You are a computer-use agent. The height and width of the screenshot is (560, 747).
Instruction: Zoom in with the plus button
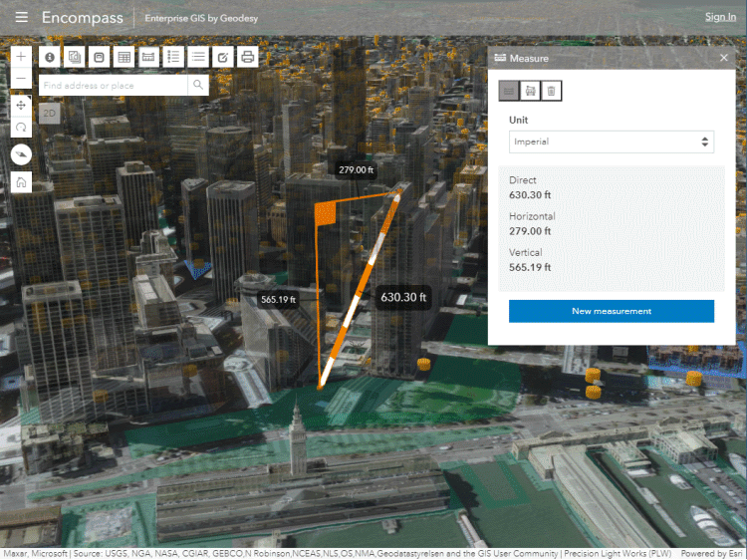[21, 57]
